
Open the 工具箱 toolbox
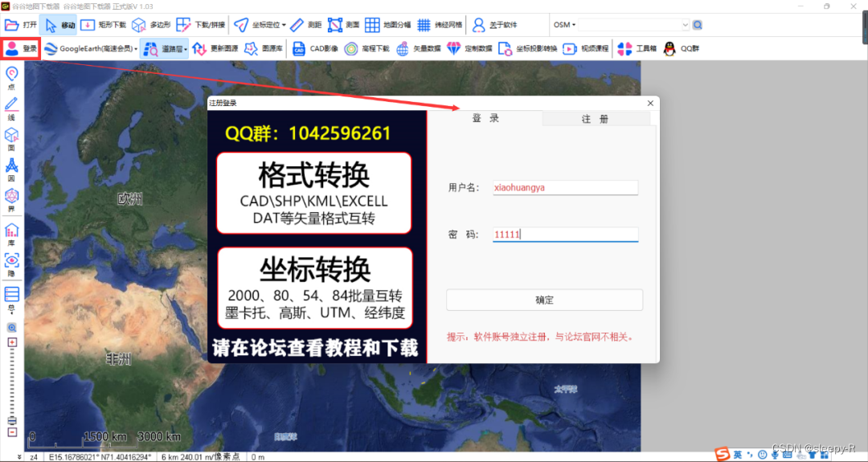(x=637, y=49)
